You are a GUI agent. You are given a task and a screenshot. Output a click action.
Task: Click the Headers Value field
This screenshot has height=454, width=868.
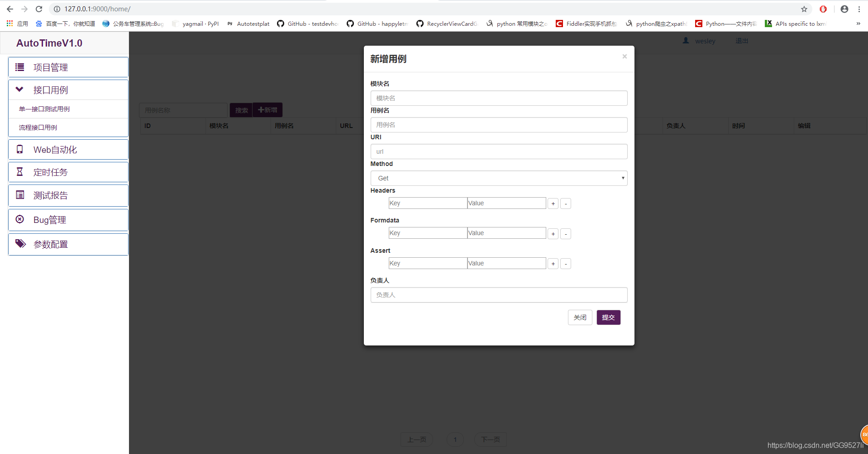point(506,203)
